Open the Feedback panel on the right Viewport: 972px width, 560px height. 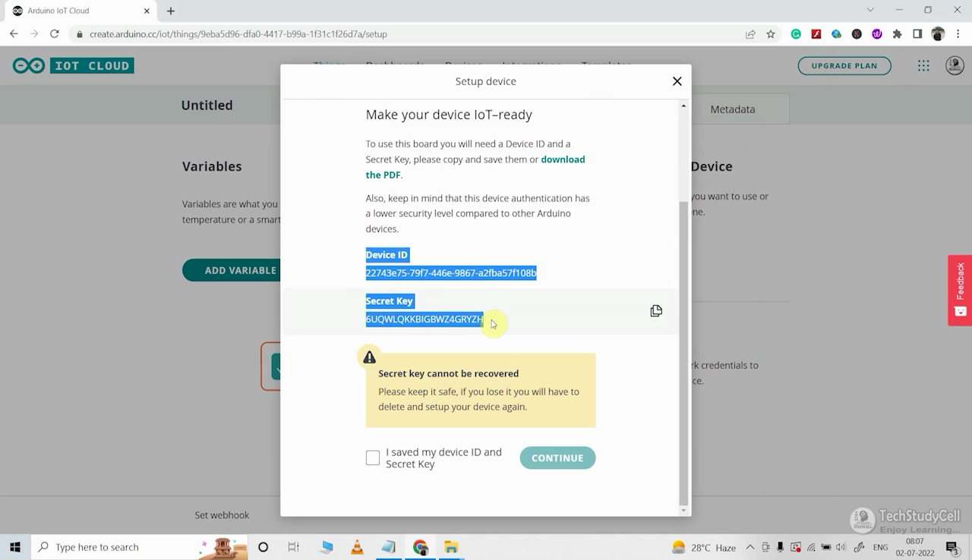point(959,291)
